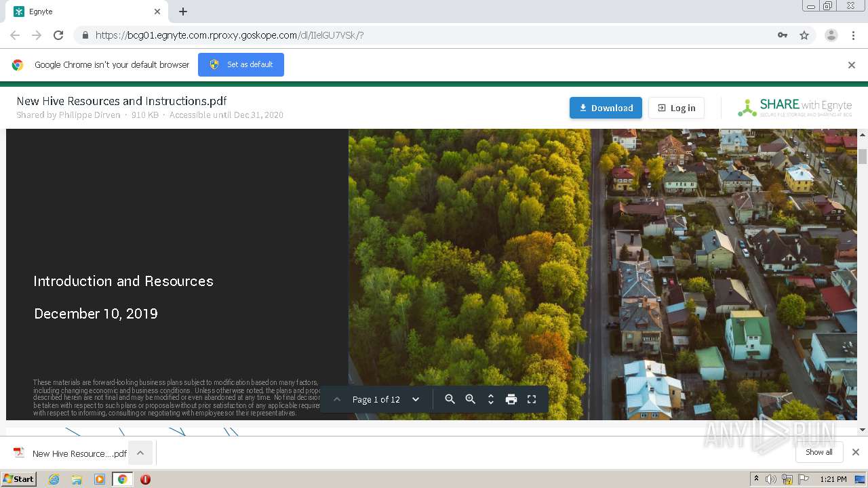
Task: Click the document title New Hive Resources and Instructions.pdf
Action: pos(121,101)
